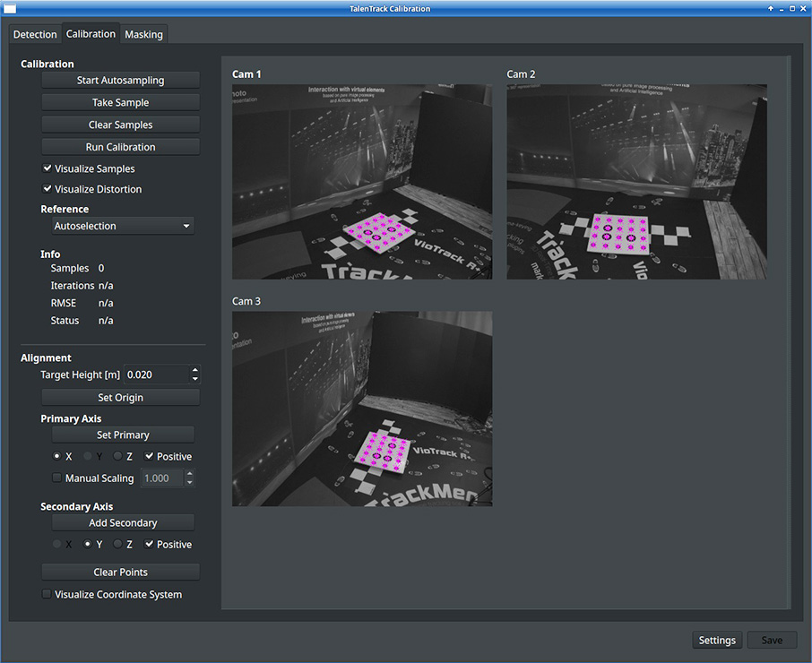Select Z radio for Primary Axis

tap(117, 457)
